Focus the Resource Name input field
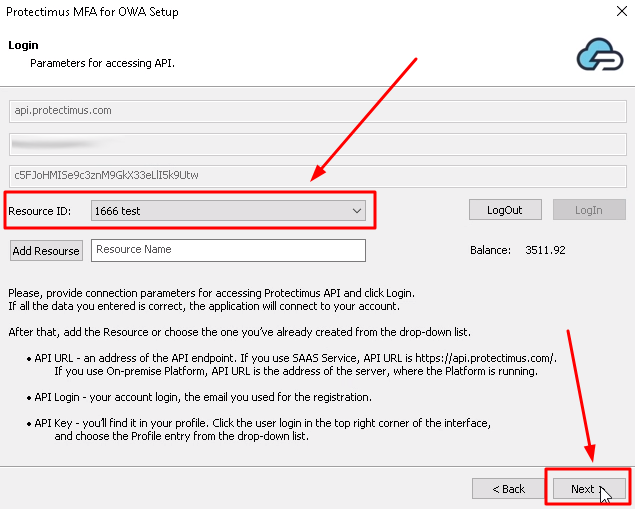 click(228, 250)
